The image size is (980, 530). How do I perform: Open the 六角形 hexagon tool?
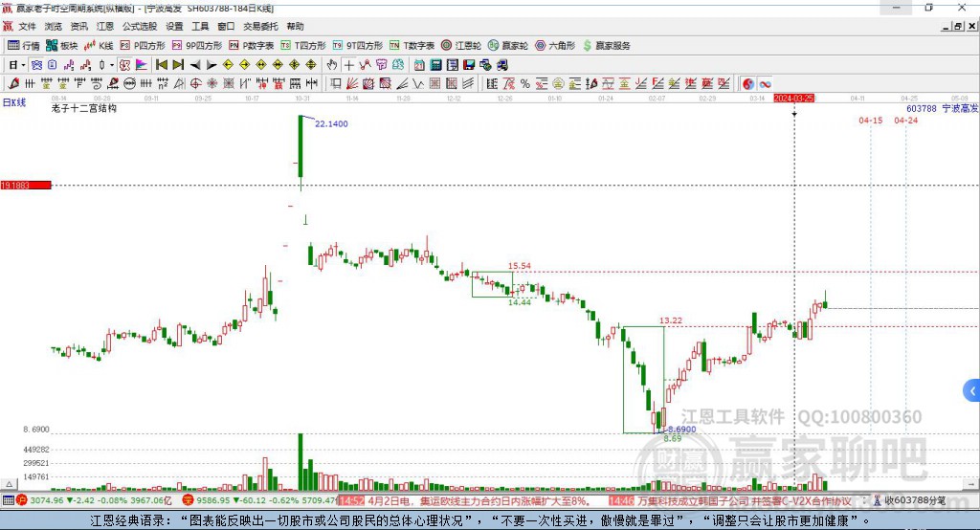click(555, 46)
